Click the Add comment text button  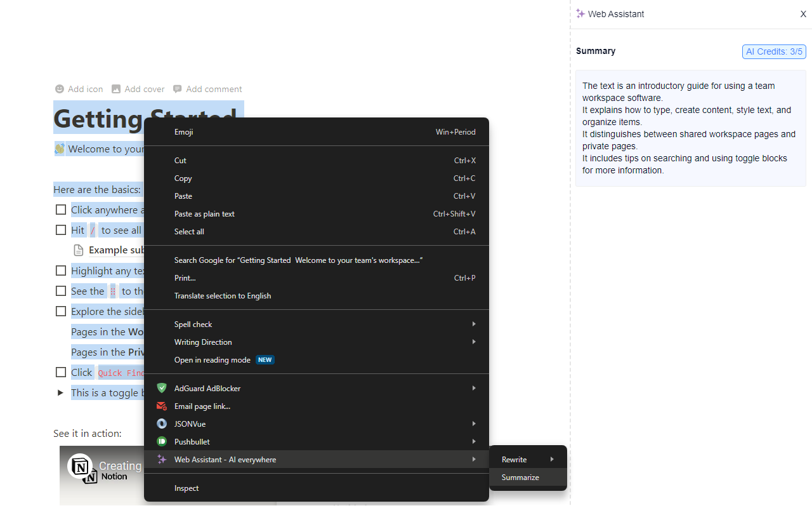point(214,89)
